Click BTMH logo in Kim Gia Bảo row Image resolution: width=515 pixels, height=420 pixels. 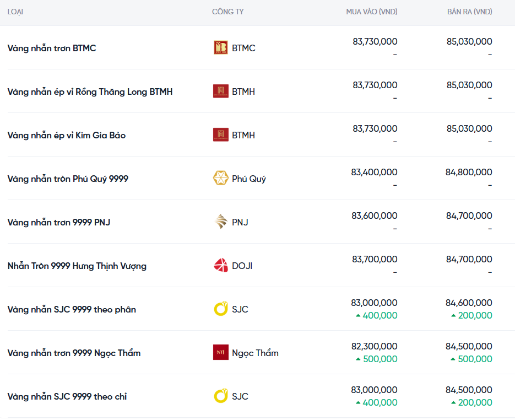pos(221,135)
